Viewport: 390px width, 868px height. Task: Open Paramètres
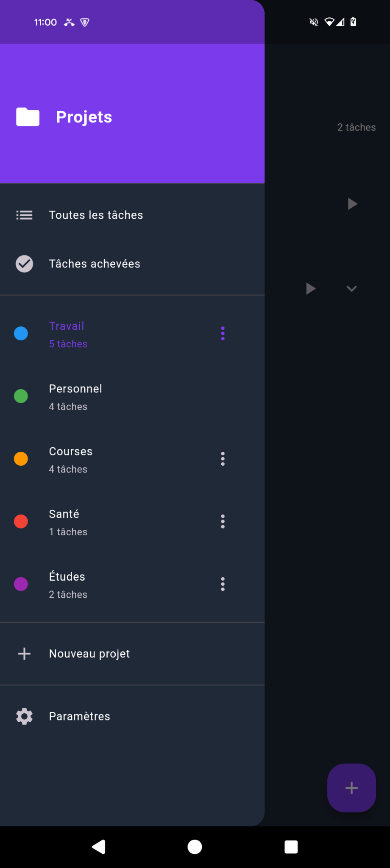click(79, 716)
